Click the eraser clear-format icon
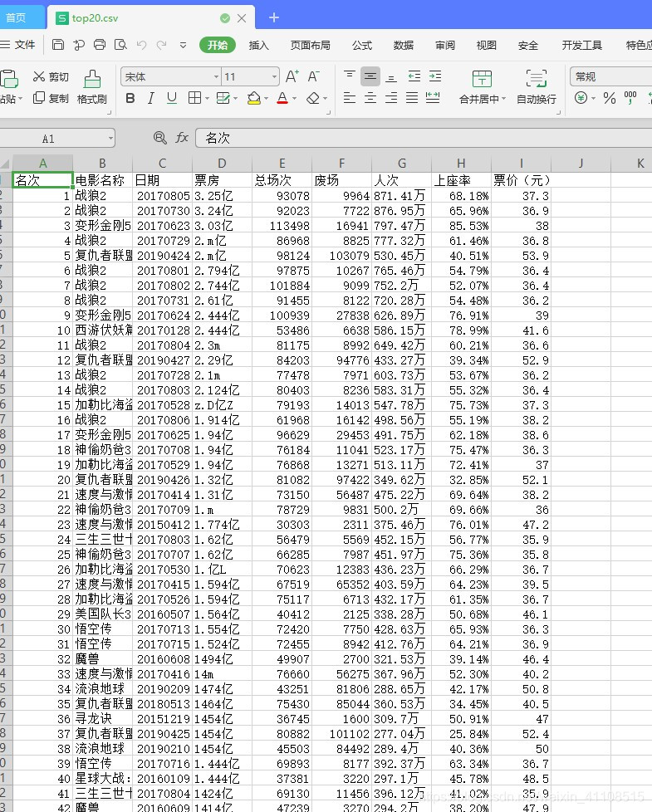Viewport: 652px width, 812px height. [x=313, y=98]
